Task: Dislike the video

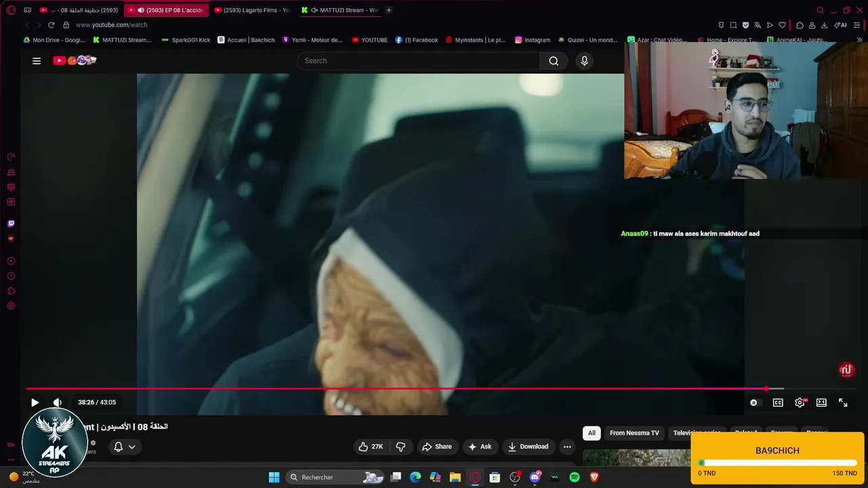Action: 401,447
